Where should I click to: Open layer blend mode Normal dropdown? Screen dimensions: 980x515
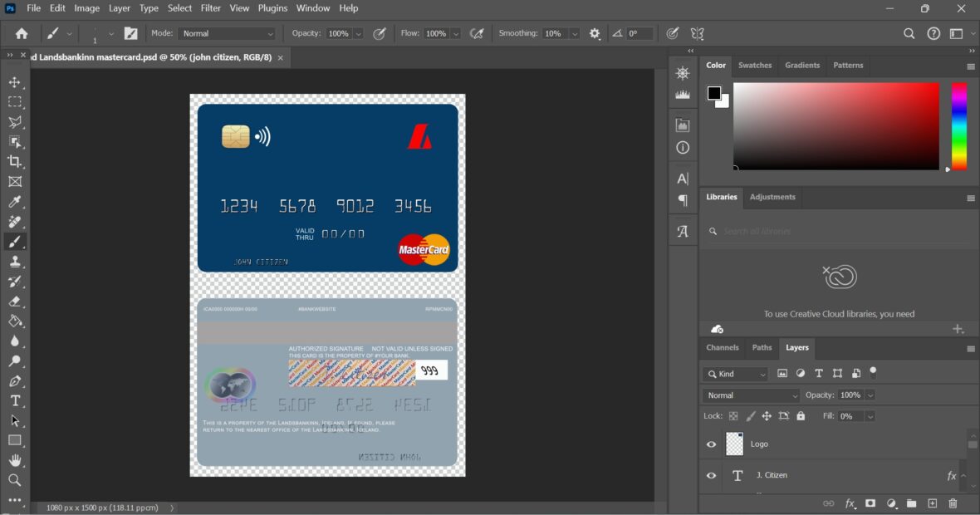(751, 395)
